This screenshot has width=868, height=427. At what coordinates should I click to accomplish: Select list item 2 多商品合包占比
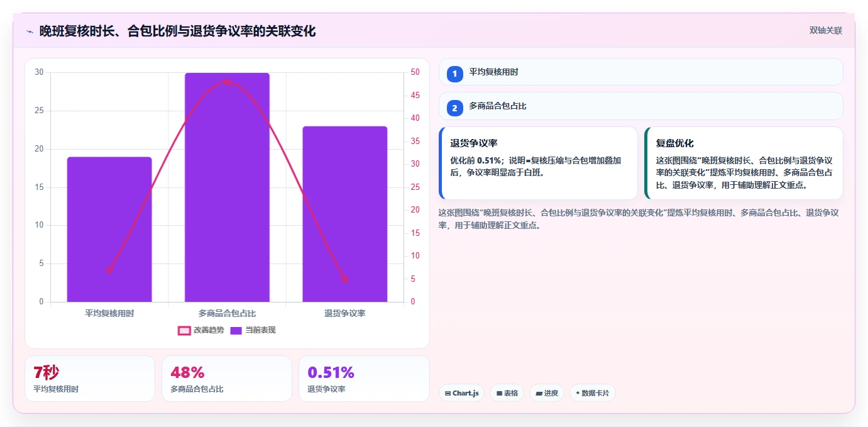(x=640, y=106)
